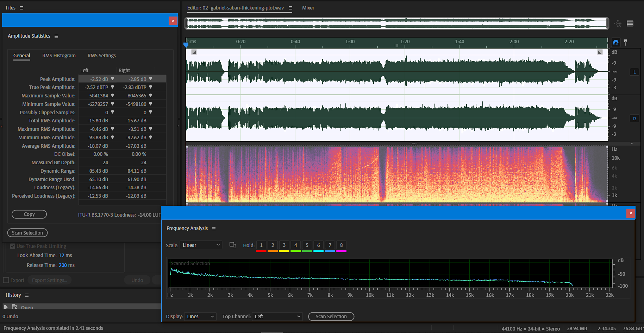The image size is (644, 333).
Task: Open the Scale dropdown set to Linear
Action: tap(201, 245)
